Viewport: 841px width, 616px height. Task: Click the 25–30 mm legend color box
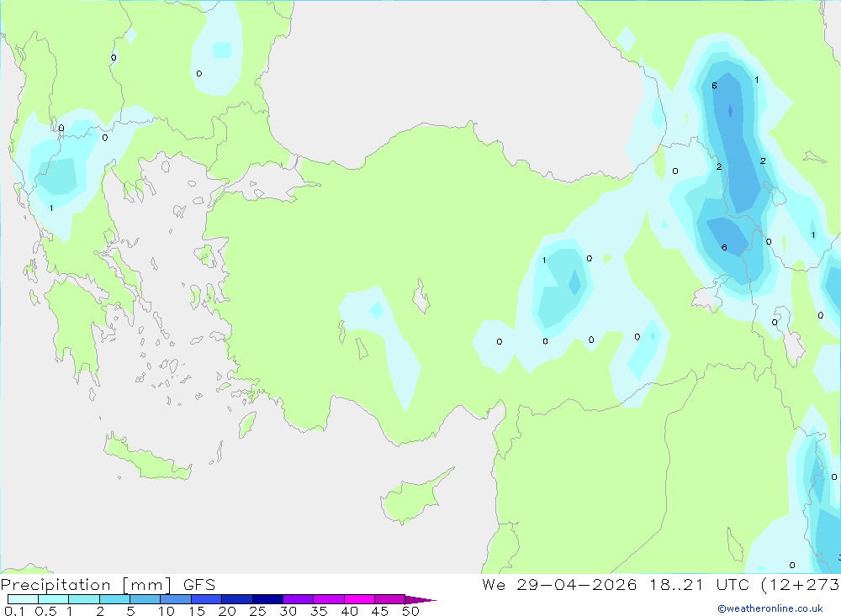(x=267, y=599)
